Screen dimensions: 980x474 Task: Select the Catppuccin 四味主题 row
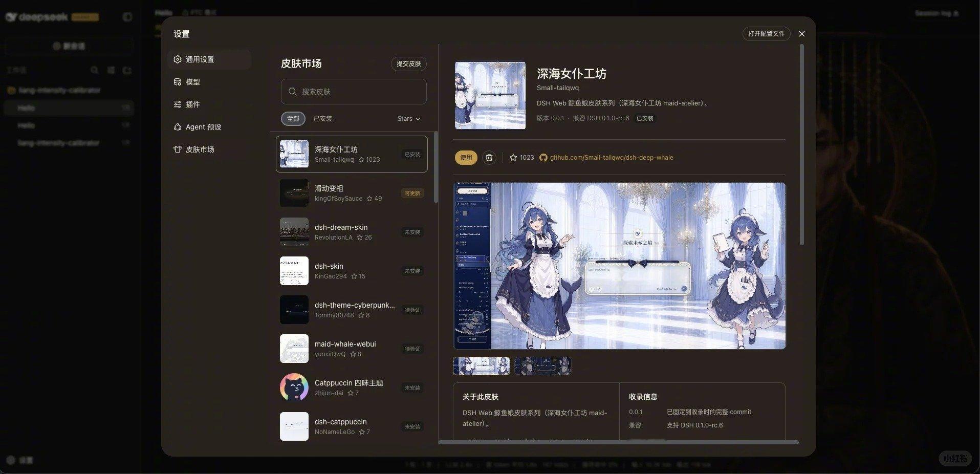coord(352,387)
